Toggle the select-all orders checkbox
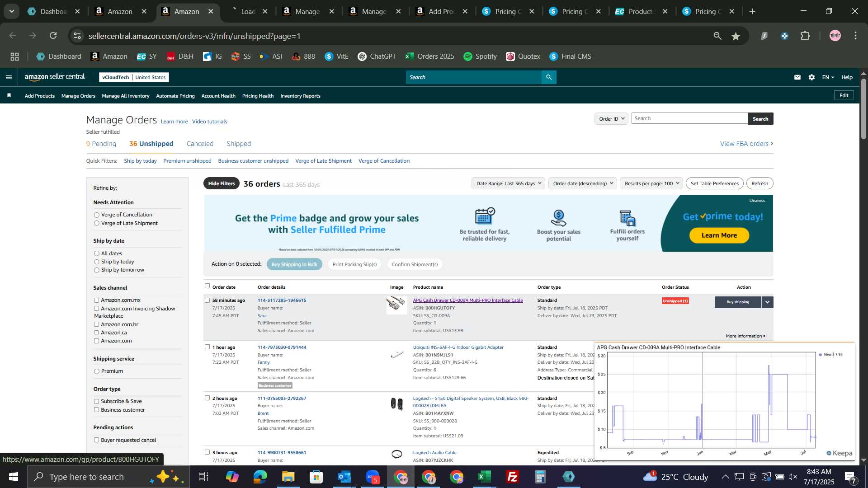 [207, 286]
